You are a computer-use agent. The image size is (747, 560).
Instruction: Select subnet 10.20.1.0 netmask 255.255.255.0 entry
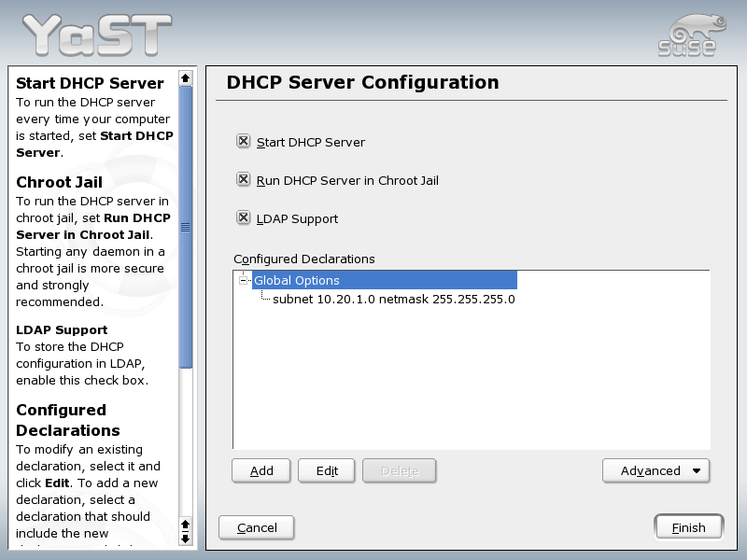393,300
